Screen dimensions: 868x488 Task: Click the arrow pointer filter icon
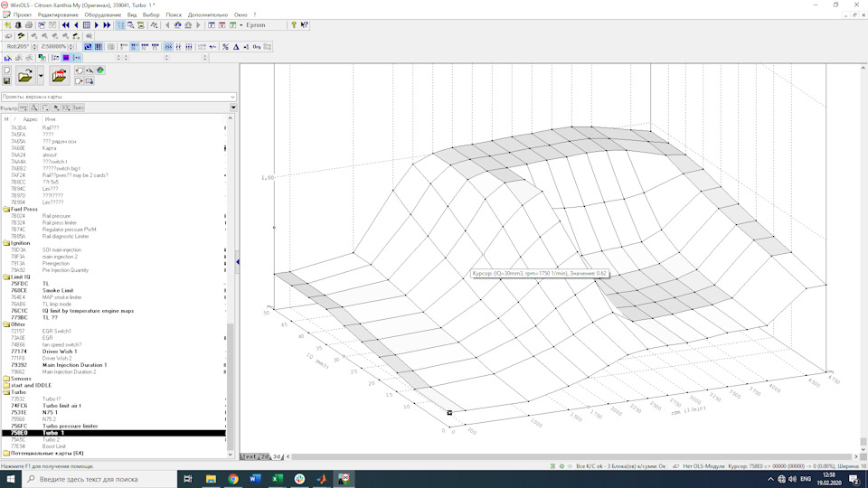pos(55,108)
